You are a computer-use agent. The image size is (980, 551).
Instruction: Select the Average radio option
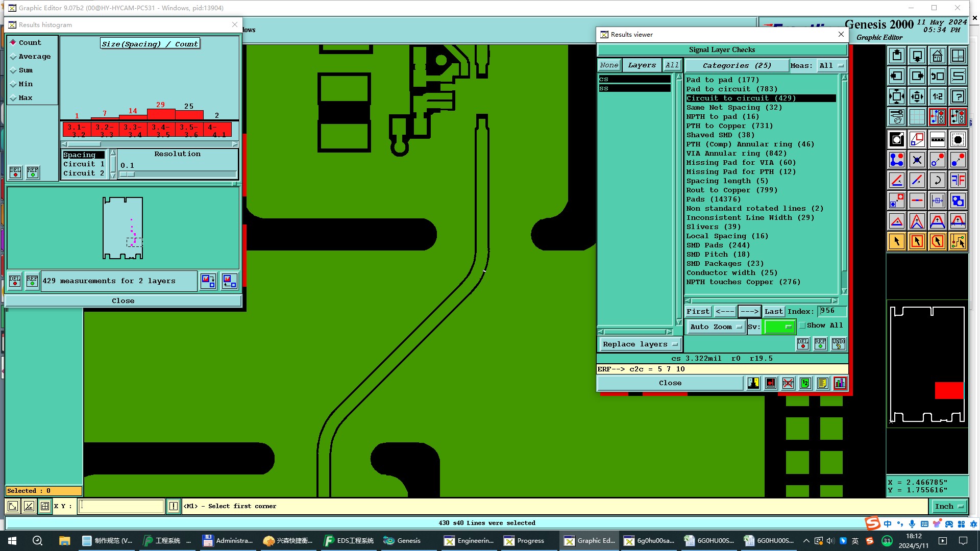coord(31,56)
